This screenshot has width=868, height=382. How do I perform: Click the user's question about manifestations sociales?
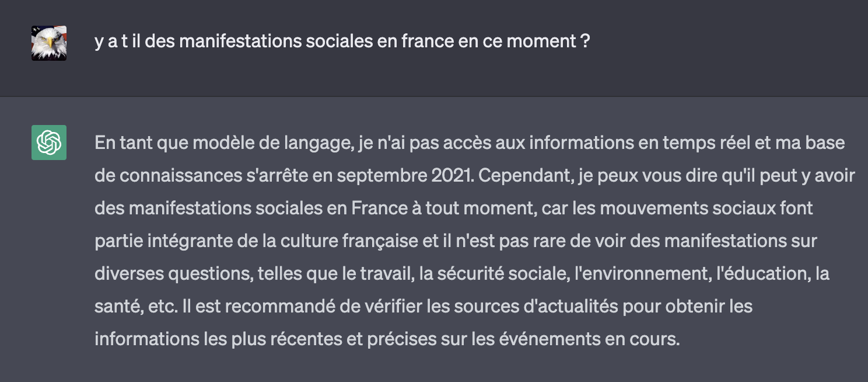click(x=342, y=41)
